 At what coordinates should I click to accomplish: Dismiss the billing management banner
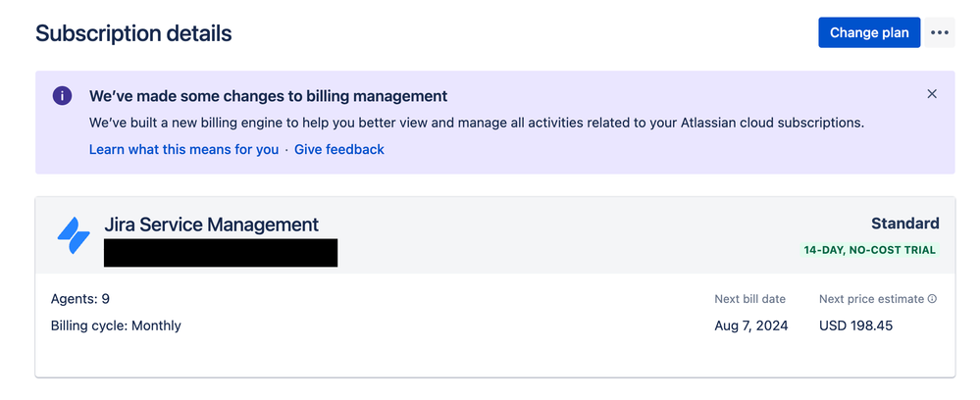pyautogui.click(x=932, y=94)
